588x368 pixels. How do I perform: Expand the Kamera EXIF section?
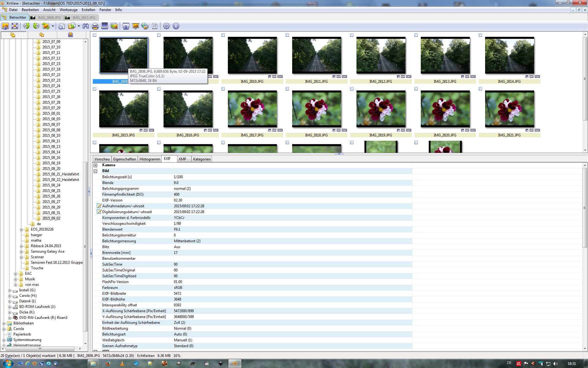96,165
